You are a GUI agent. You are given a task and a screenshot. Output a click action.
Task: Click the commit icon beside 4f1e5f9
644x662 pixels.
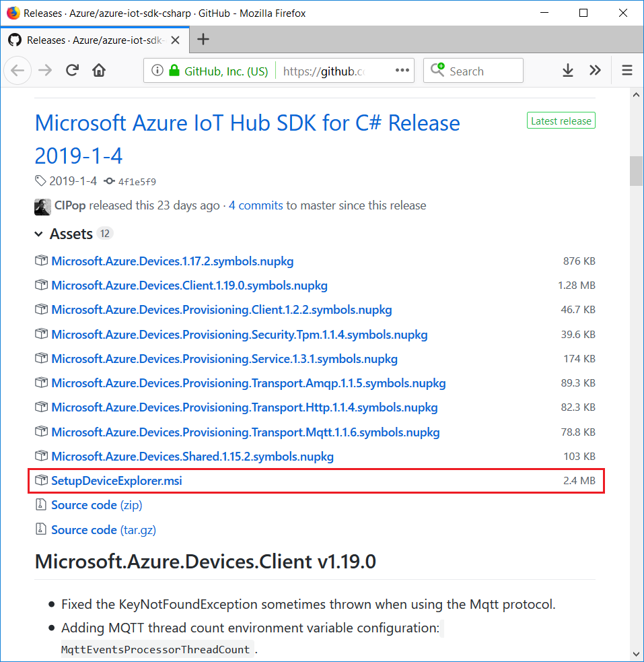(109, 181)
